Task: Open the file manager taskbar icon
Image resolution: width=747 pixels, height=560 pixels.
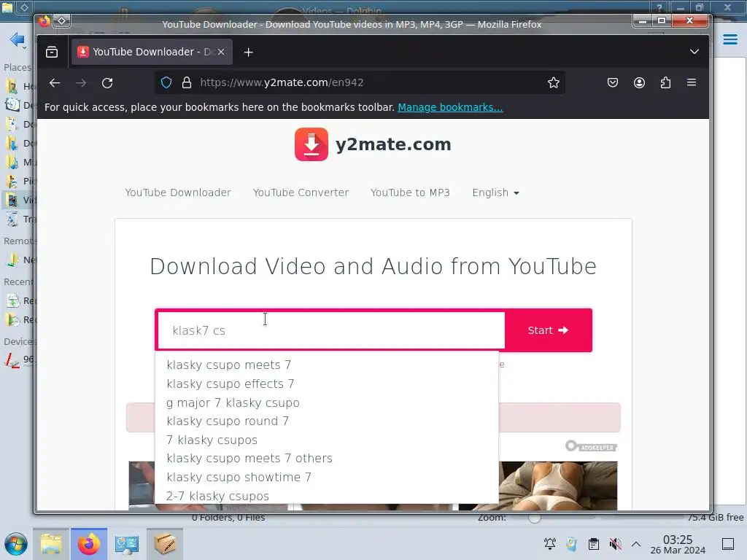Action: click(x=51, y=544)
